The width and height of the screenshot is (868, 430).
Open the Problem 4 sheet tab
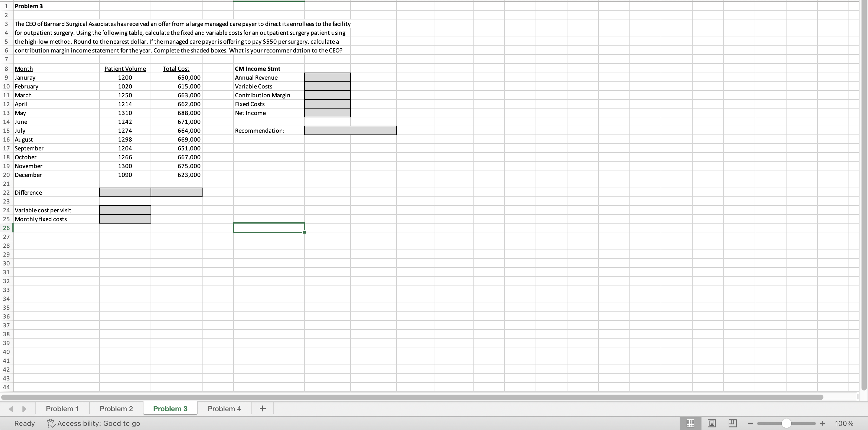point(224,408)
